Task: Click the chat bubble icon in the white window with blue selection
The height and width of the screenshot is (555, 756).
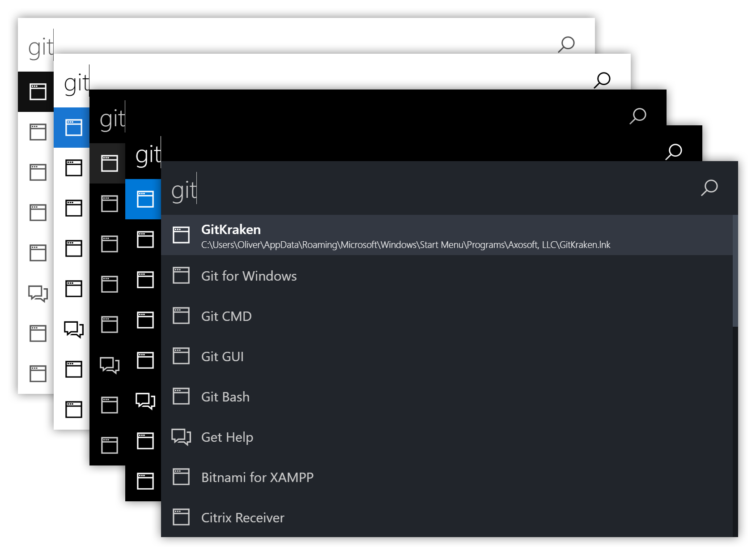Action: click(74, 329)
